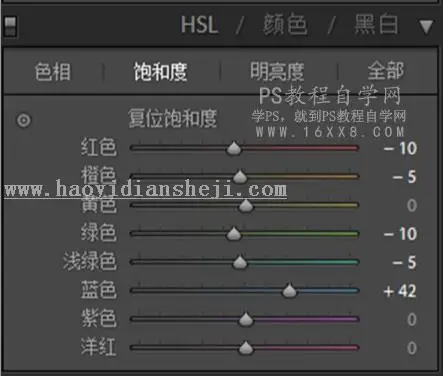
Task: Click the 绿色 saturation slider handle
Action: tap(234, 234)
